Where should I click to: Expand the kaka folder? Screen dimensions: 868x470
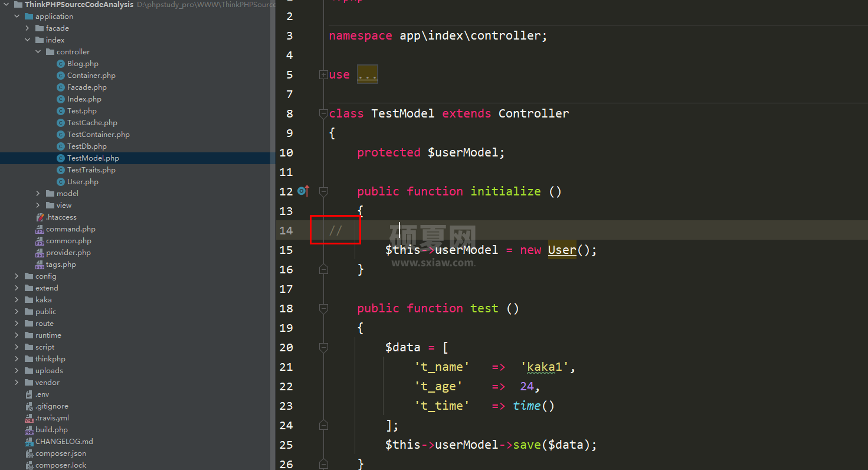(x=17, y=300)
